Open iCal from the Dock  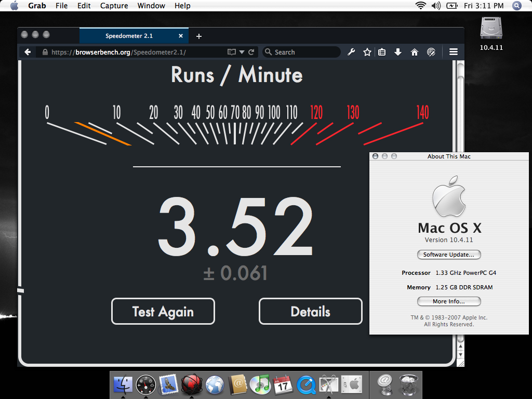283,385
